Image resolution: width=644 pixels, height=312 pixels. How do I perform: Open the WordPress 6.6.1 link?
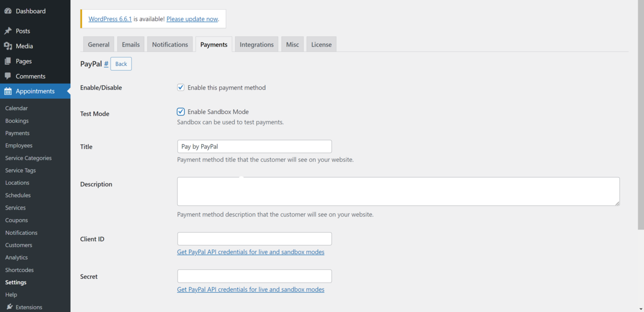(x=110, y=19)
